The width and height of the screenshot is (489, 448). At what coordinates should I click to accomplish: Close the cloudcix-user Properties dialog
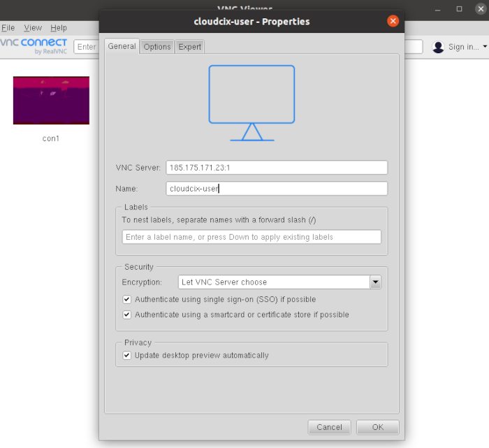[393, 21]
